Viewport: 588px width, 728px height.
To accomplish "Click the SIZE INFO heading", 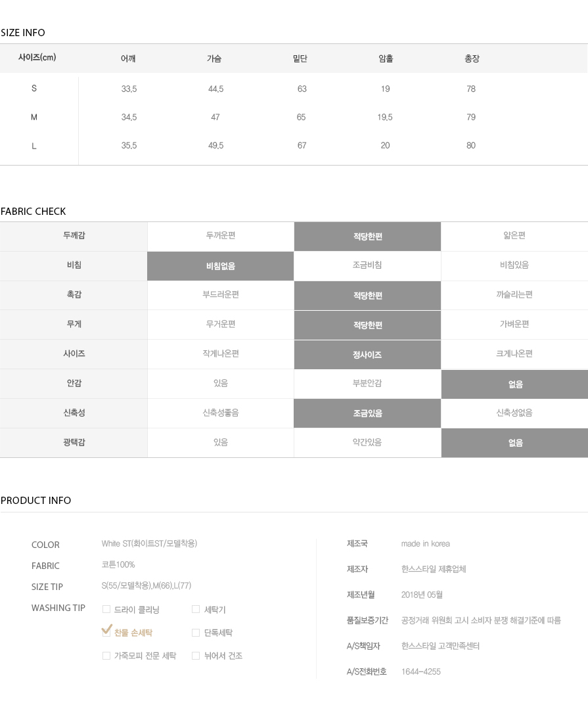I will point(23,32).
